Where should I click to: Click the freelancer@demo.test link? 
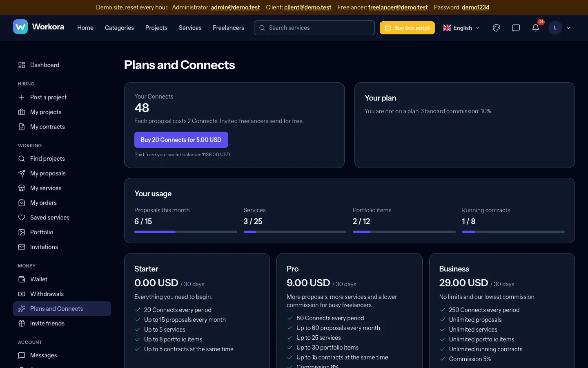pos(398,7)
